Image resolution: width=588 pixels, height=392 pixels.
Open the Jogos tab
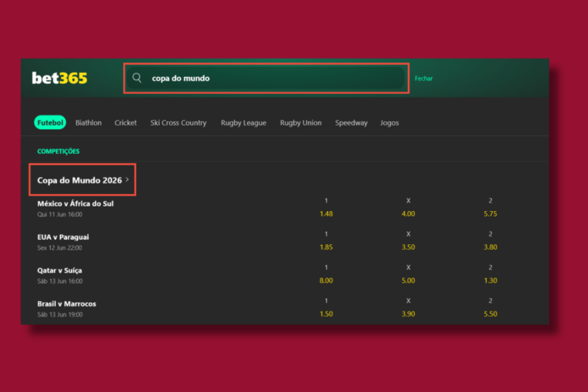pyautogui.click(x=389, y=122)
